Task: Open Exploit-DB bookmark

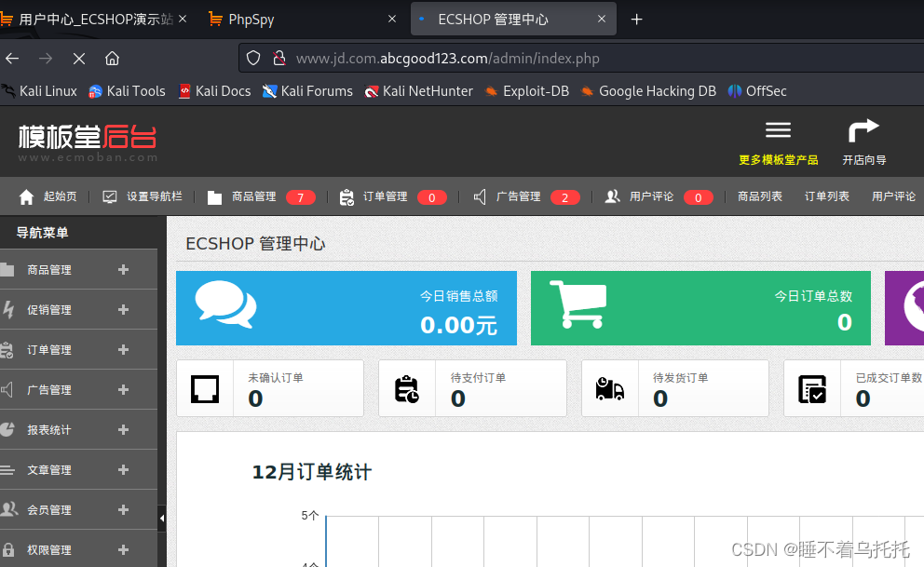Action: tap(527, 91)
